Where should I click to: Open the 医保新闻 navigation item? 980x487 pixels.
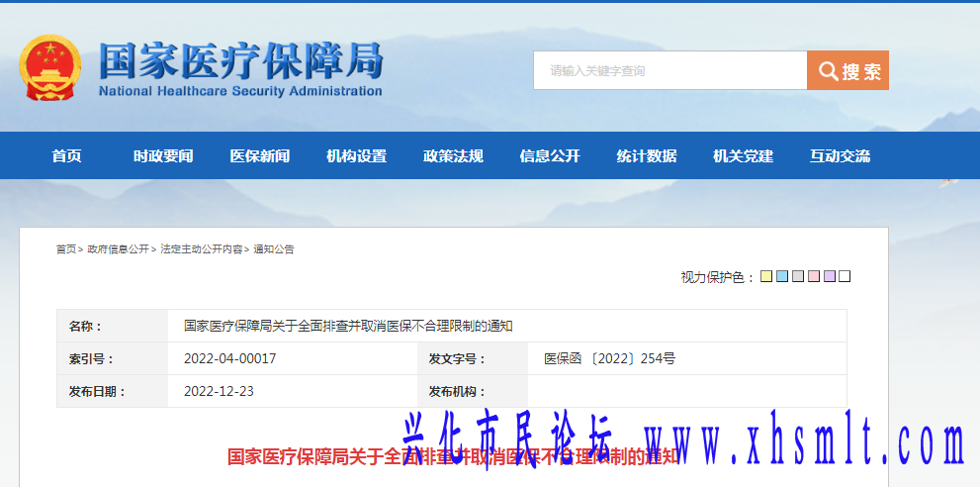click(259, 155)
